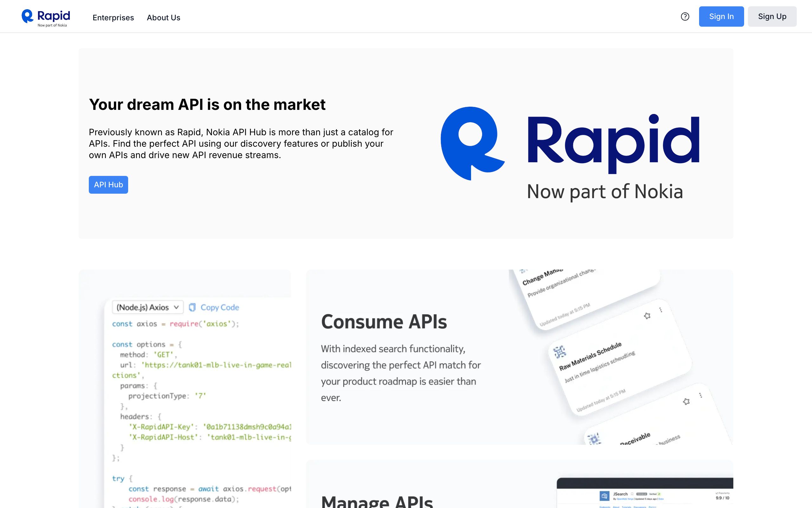Click 'Now part of Nokia' under the header logo

[52, 25]
